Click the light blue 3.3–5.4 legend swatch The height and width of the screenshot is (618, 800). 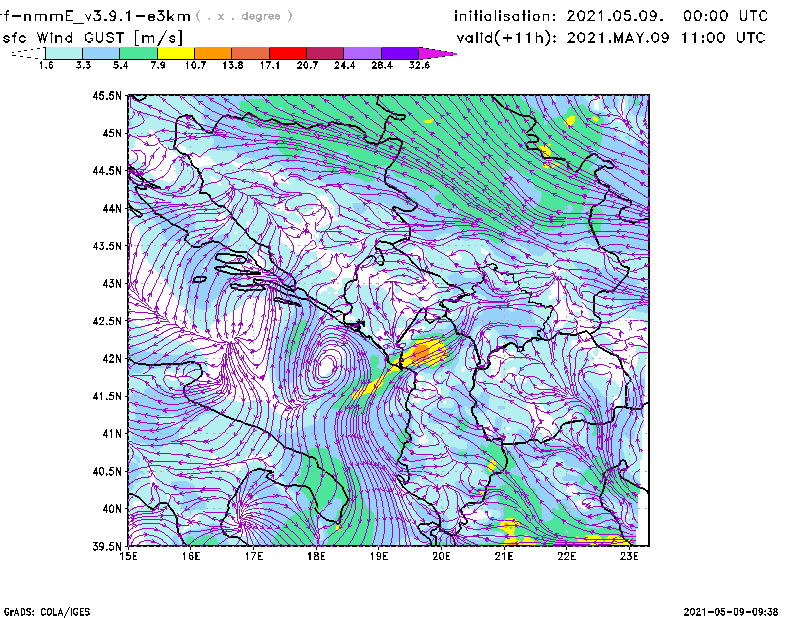(101, 53)
